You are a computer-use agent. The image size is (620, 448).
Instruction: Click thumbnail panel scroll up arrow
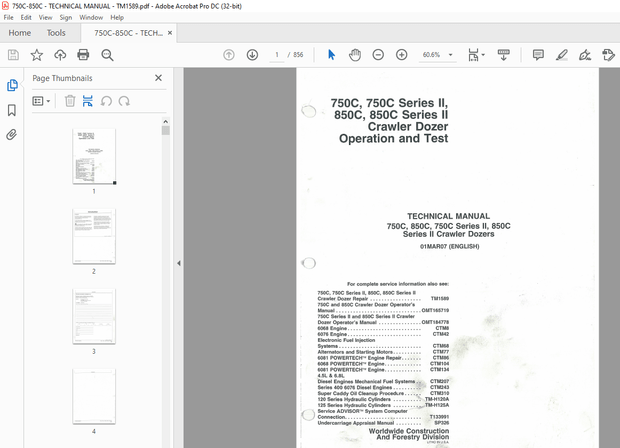click(x=166, y=121)
